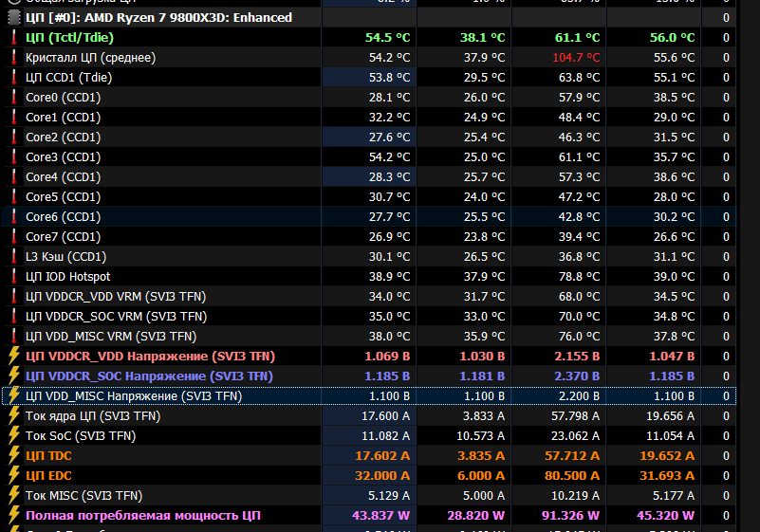
Task: Click lightning icon of Ток ядра ЦП row
Action: click(14, 415)
